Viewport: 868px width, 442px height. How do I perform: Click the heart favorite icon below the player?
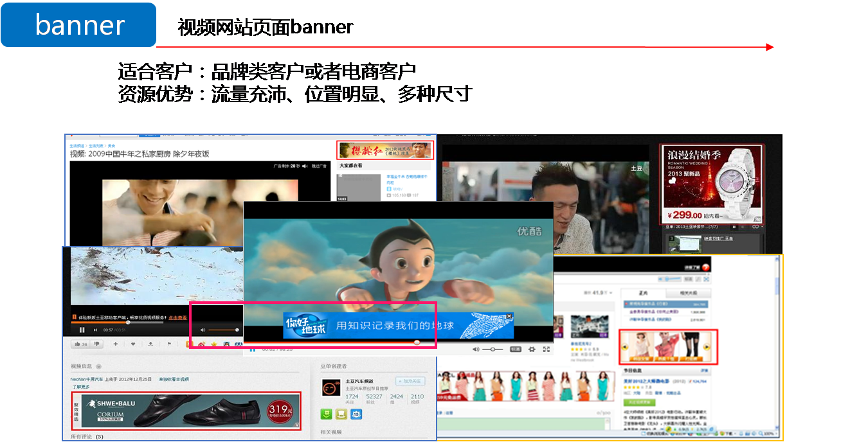133,344
